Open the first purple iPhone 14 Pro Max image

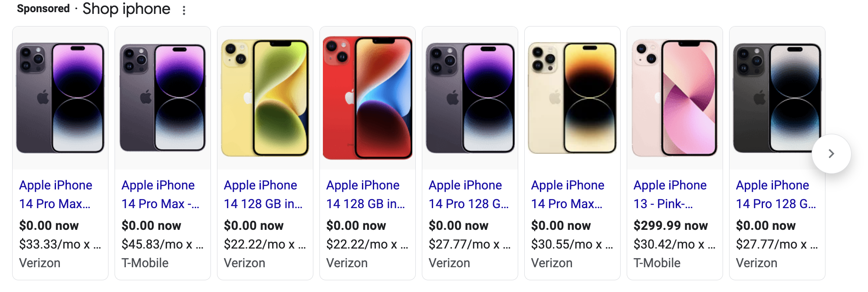pos(60,98)
